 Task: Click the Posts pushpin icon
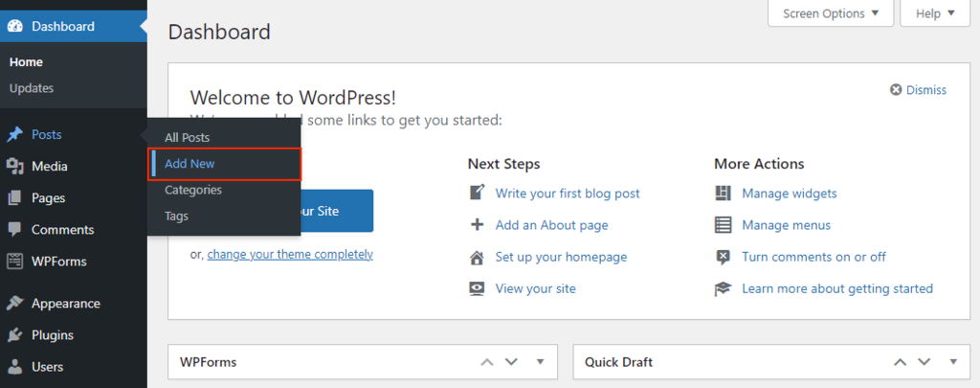(14, 135)
